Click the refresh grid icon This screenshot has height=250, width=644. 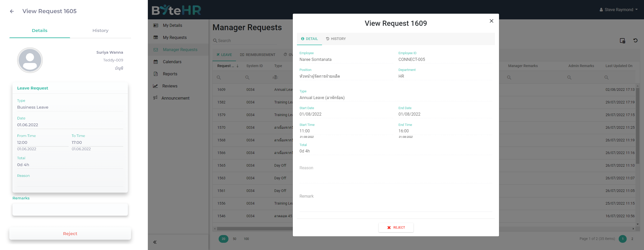coord(635,41)
